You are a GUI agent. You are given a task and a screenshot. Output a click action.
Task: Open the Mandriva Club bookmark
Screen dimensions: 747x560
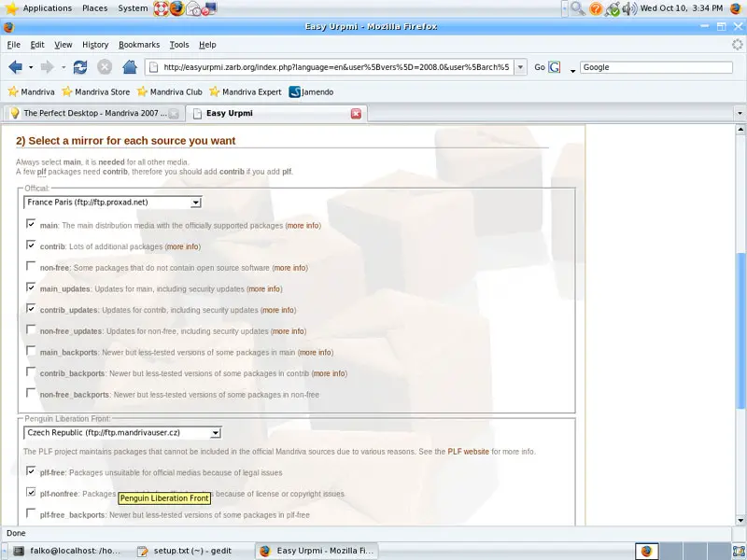tap(170, 91)
